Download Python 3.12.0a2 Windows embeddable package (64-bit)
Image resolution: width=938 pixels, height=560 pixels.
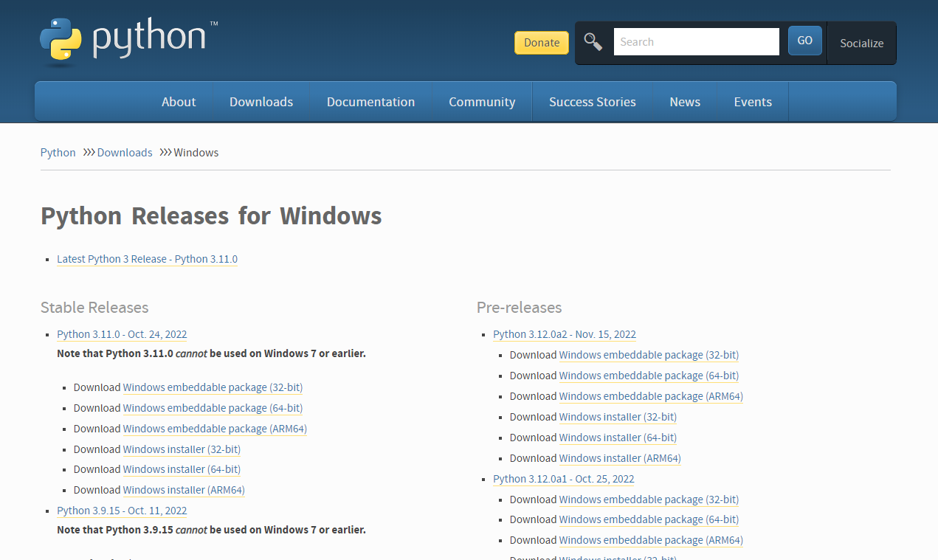click(649, 376)
